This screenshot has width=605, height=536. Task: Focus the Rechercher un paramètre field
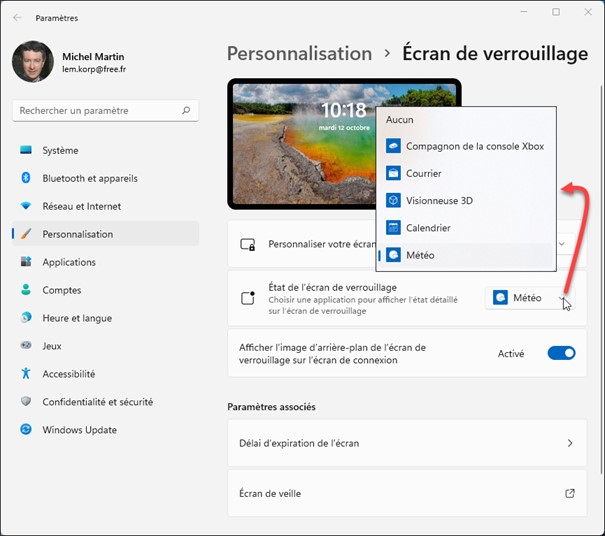[x=105, y=111]
